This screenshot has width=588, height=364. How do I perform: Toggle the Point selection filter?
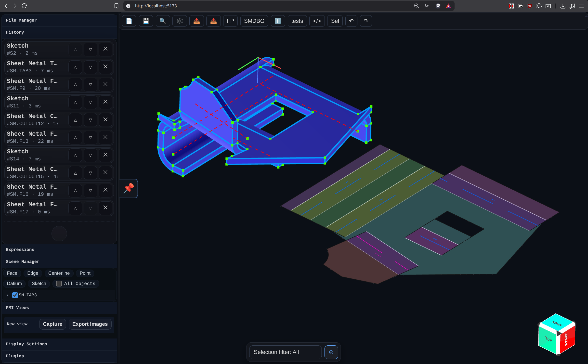pos(85,273)
